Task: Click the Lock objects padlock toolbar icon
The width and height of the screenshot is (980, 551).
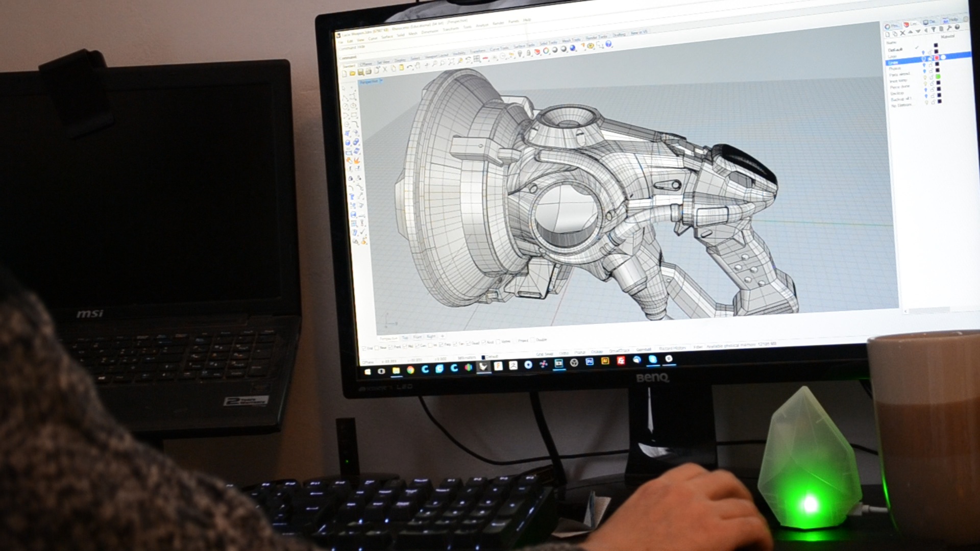Action: click(x=529, y=53)
